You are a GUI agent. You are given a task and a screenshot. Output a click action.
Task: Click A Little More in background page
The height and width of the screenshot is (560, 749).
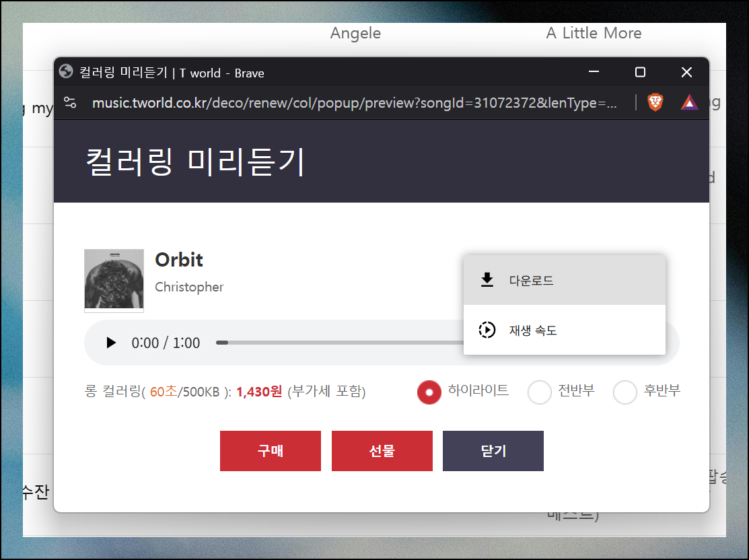(x=594, y=33)
